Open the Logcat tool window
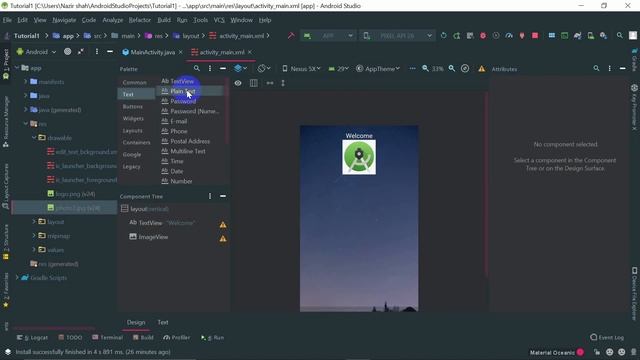This screenshot has width=640, height=360. click(x=32, y=338)
